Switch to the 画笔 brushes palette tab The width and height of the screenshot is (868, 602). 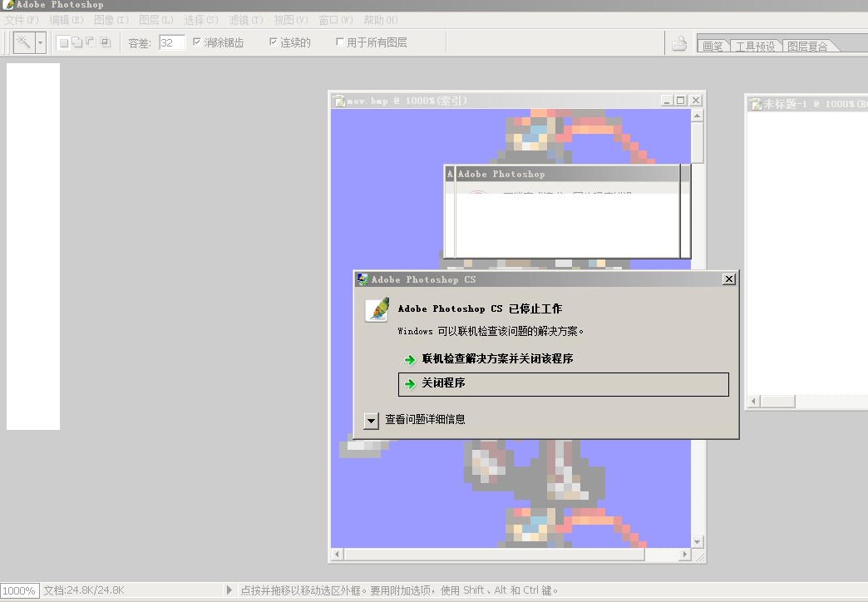pyautogui.click(x=713, y=47)
